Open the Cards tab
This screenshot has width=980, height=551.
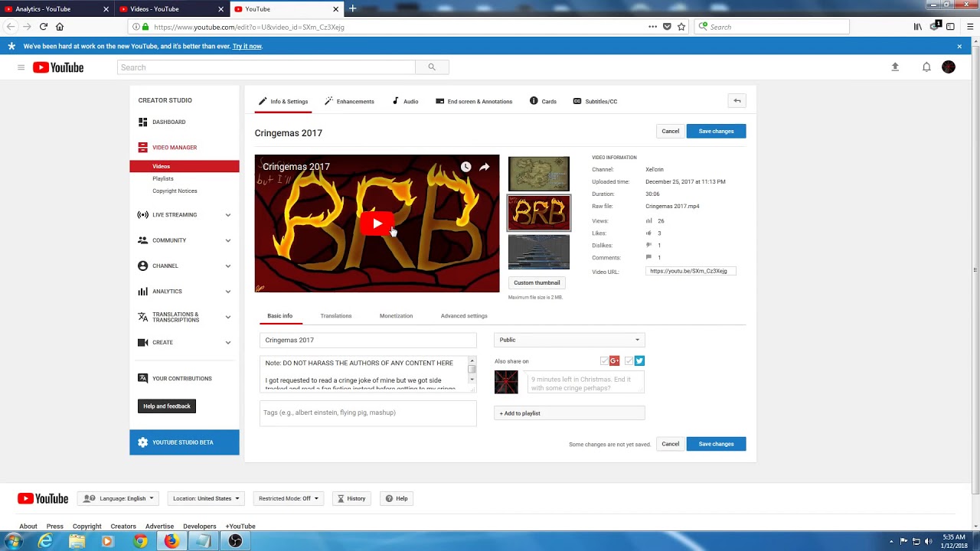543,101
